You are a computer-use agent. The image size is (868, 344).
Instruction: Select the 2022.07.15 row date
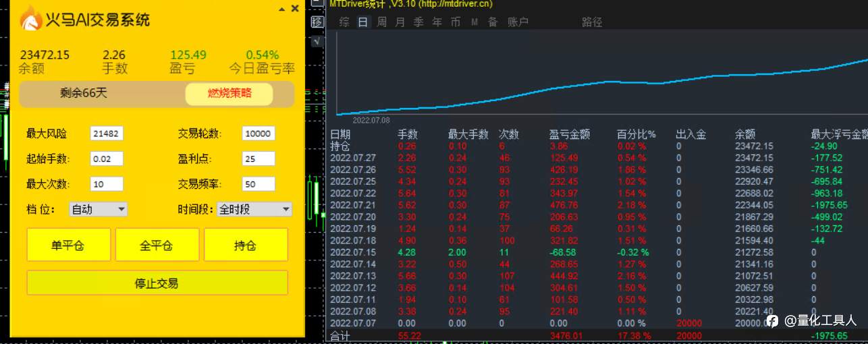(x=352, y=252)
